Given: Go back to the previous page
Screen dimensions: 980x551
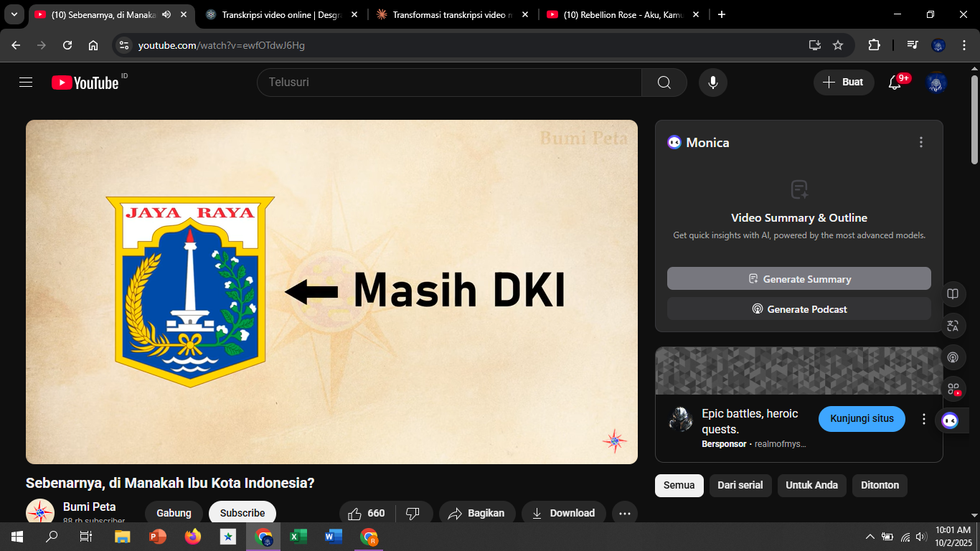Looking at the screenshot, I should (16, 45).
